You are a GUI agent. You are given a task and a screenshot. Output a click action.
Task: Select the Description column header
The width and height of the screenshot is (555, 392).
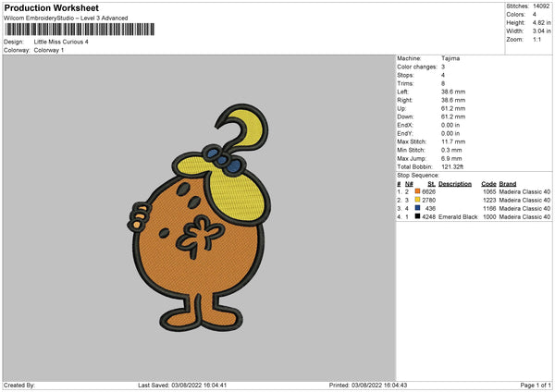[x=455, y=183]
